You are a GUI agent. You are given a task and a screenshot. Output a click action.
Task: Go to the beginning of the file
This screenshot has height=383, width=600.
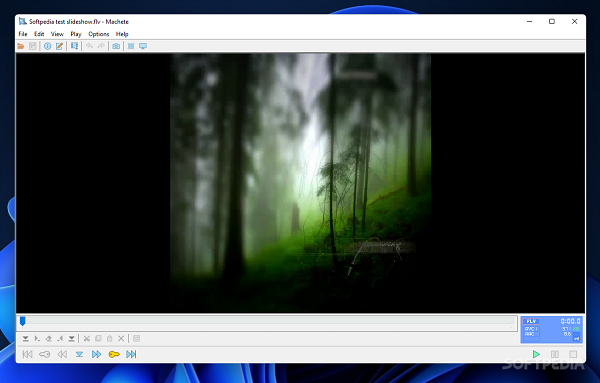(28, 354)
